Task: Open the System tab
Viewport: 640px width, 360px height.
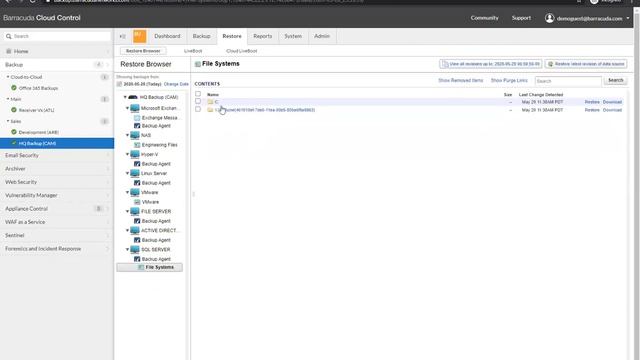Action: tap(293, 36)
